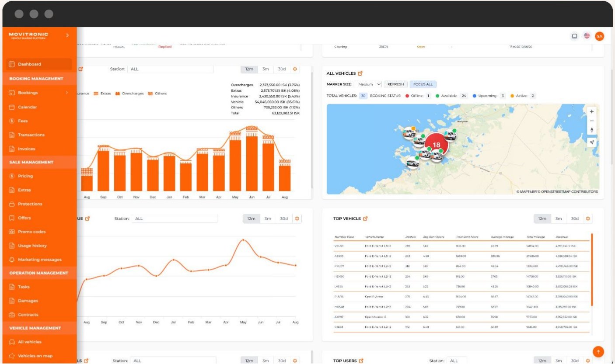Open Top Vehicle panel settings gear
Image resolution: width=615 pixels, height=364 pixels.
click(x=588, y=218)
